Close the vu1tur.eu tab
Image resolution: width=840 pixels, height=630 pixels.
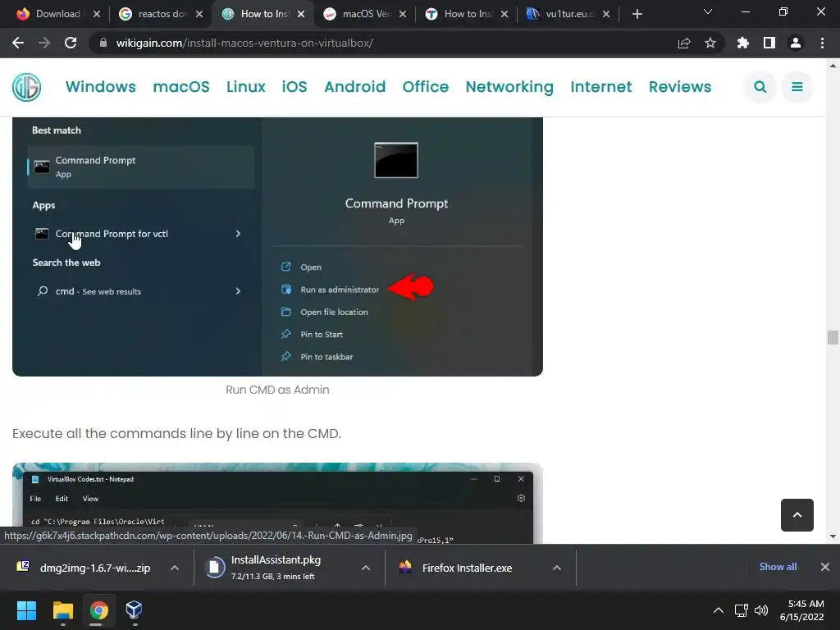606,14
